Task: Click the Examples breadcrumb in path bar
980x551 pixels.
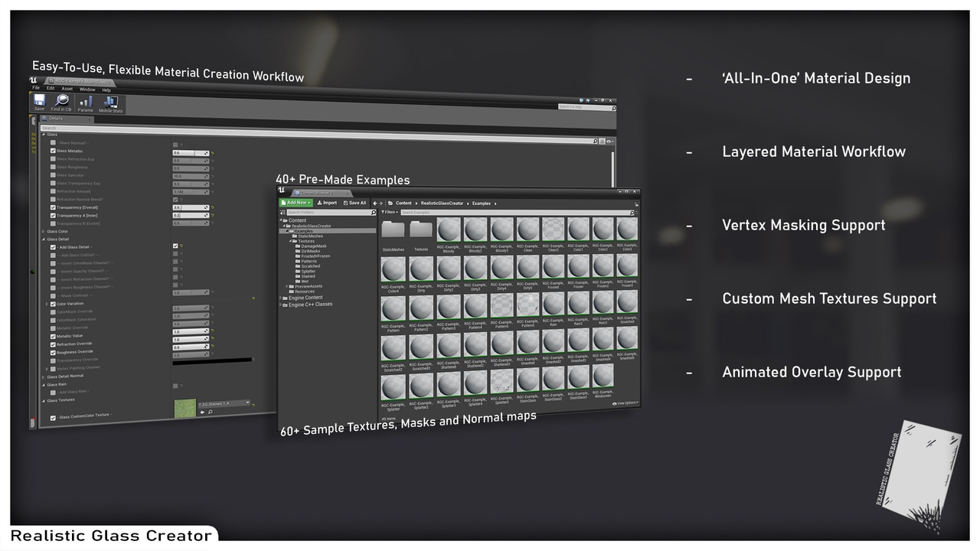Action: [x=482, y=204]
